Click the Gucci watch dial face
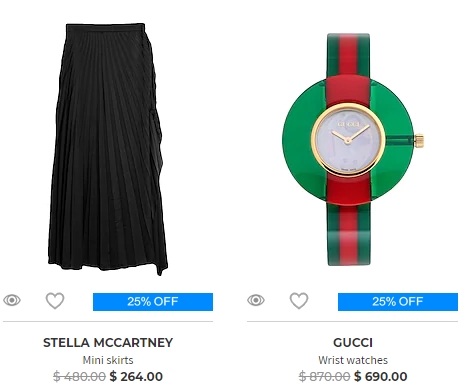 pyautogui.click(x=348, y=140)
